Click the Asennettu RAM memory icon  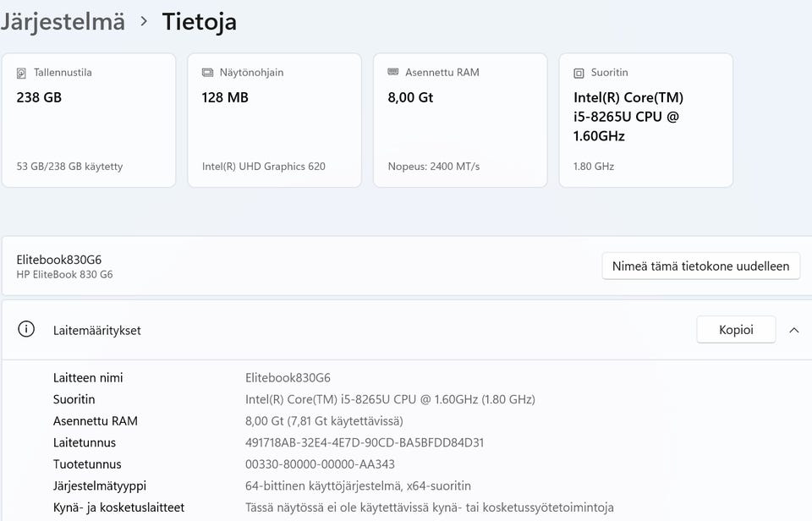(x=393, y=73)
